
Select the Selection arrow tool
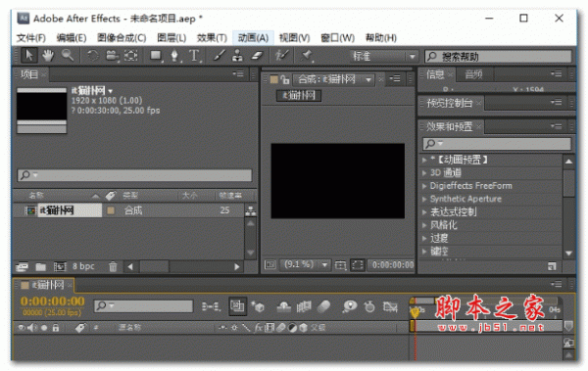pos(28,56)
